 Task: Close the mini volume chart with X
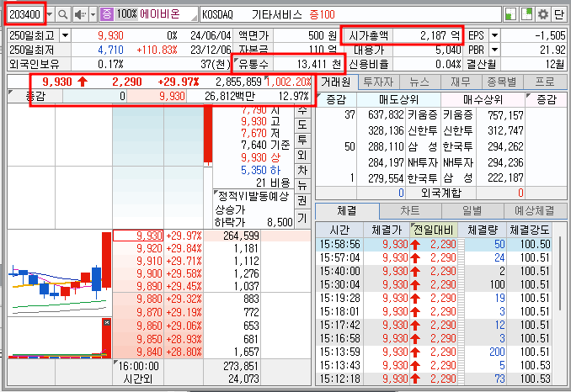(x=106, y=322)
